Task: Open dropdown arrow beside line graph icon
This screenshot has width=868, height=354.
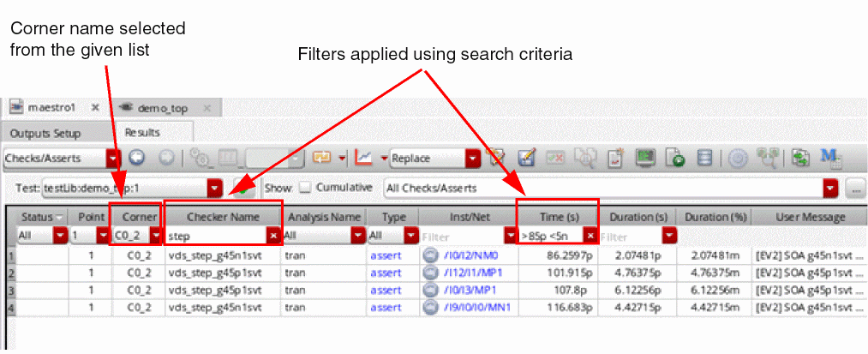Action: (x=384, y=159)
